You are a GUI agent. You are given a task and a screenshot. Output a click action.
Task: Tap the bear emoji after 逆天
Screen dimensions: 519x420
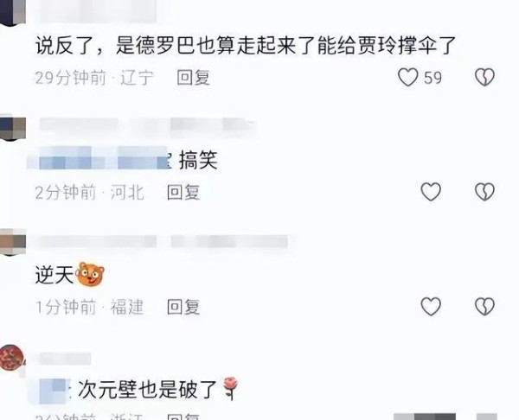point(90,275)
